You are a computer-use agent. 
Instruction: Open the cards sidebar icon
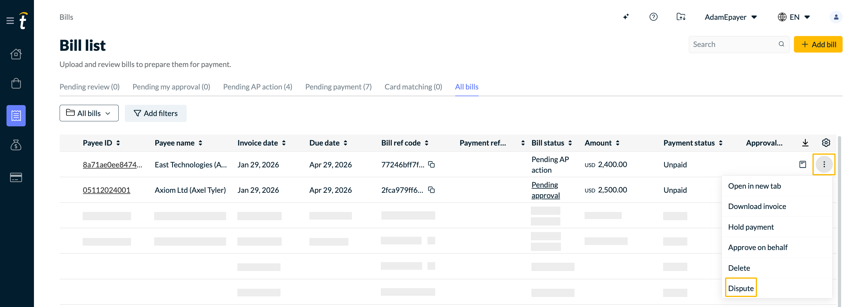pyautogui.click(x=16, y=177)
